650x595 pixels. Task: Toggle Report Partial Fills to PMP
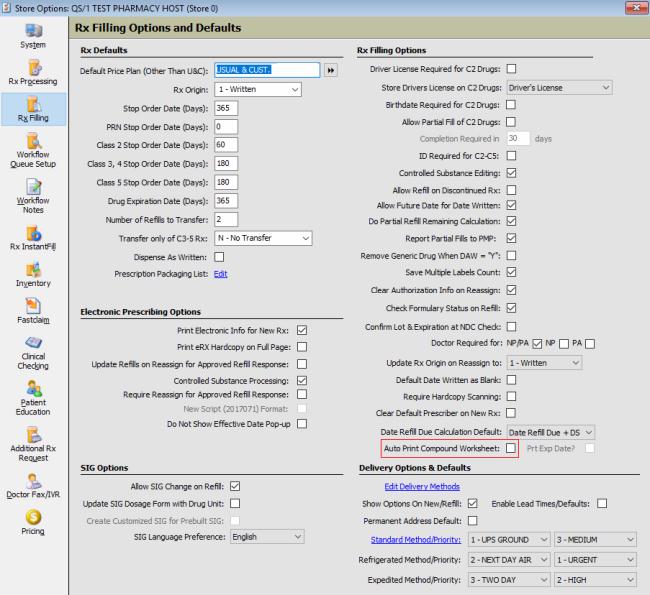[512, 238]
